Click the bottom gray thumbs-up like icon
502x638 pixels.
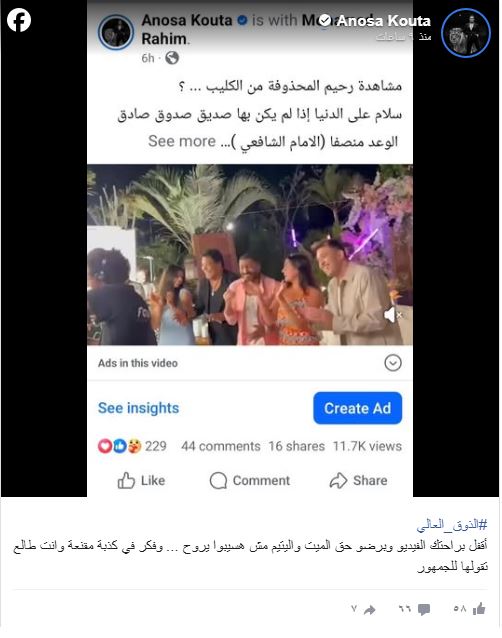click(479, 609)
